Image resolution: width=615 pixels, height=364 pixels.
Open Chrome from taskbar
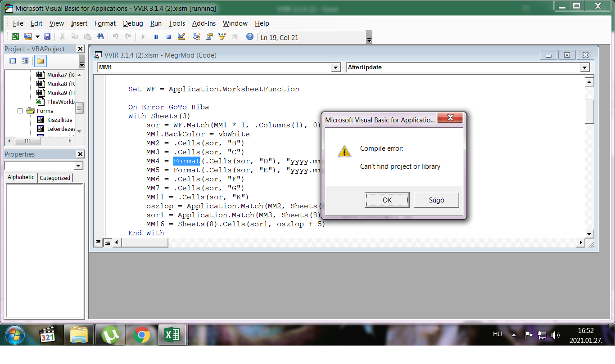142,335
